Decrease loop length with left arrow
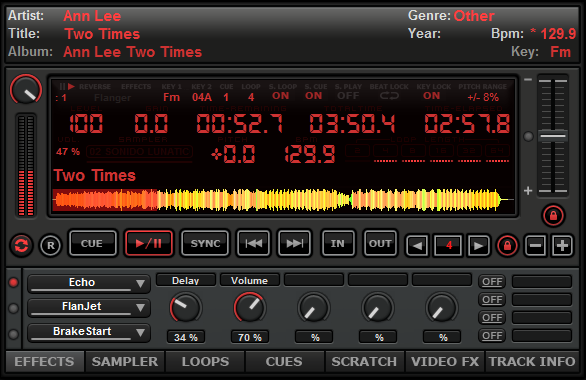 click(x=417, y=245)
